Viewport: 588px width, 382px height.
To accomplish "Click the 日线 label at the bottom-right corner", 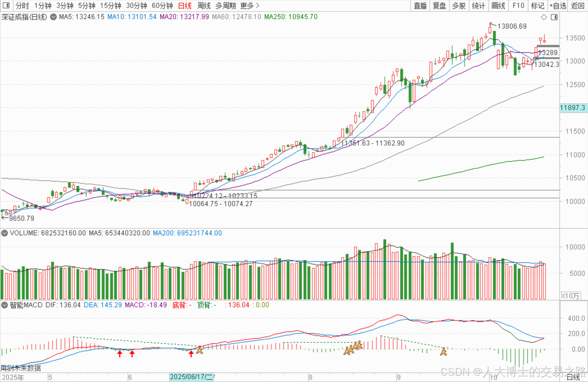I will click(573, 377).
